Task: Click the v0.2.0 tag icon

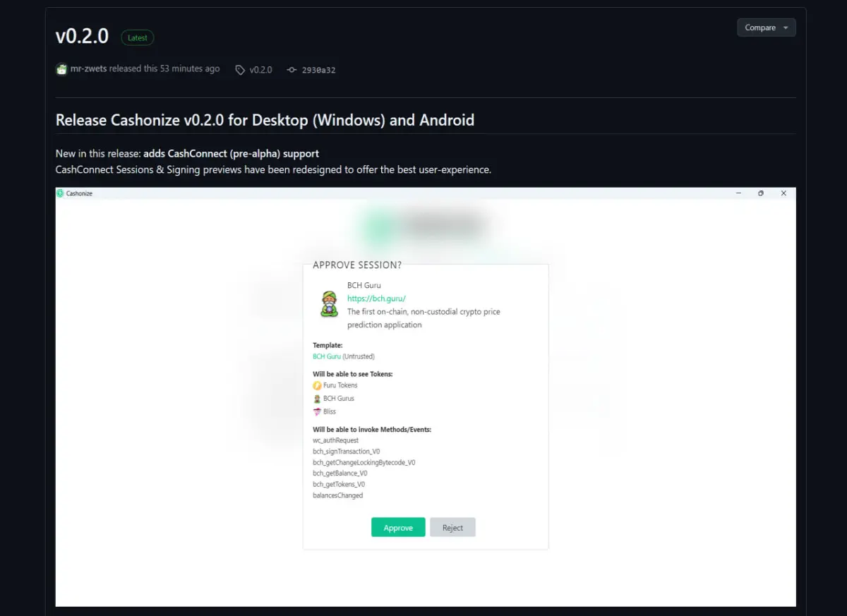Action: (240, 70)
